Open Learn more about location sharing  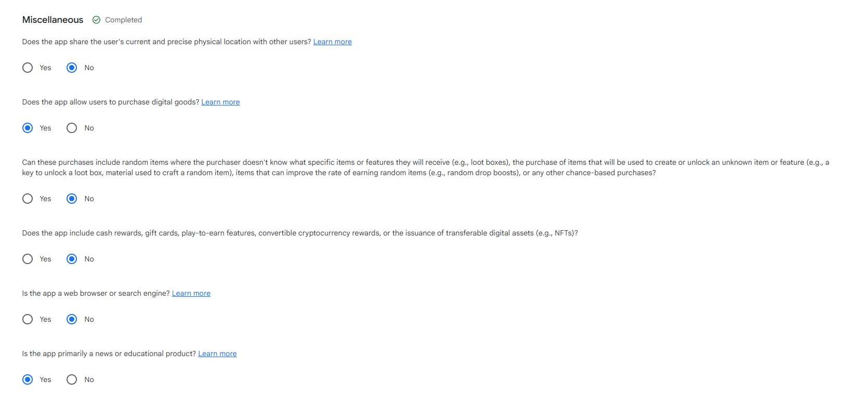tap(332, 42)
